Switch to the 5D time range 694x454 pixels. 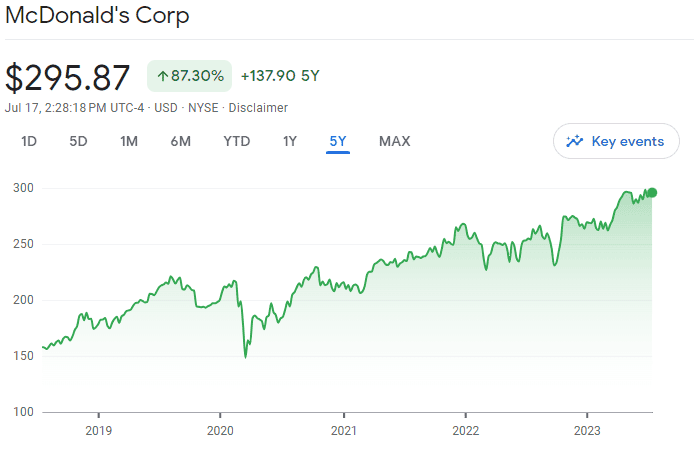[x=78, y=141]
